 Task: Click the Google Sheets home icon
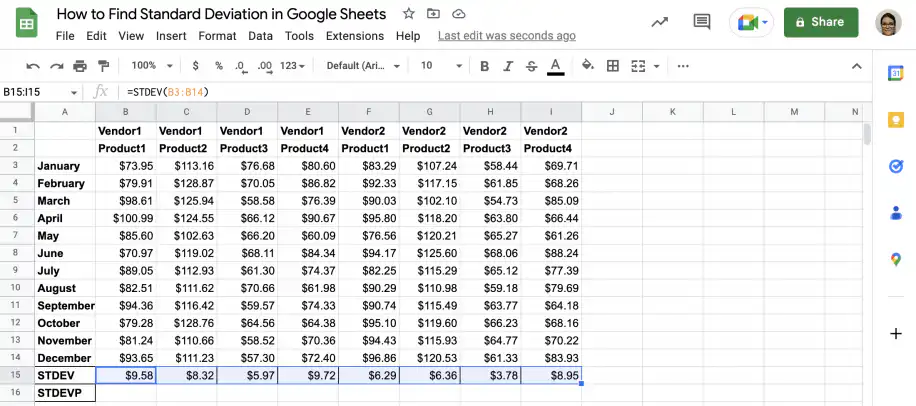26,24
